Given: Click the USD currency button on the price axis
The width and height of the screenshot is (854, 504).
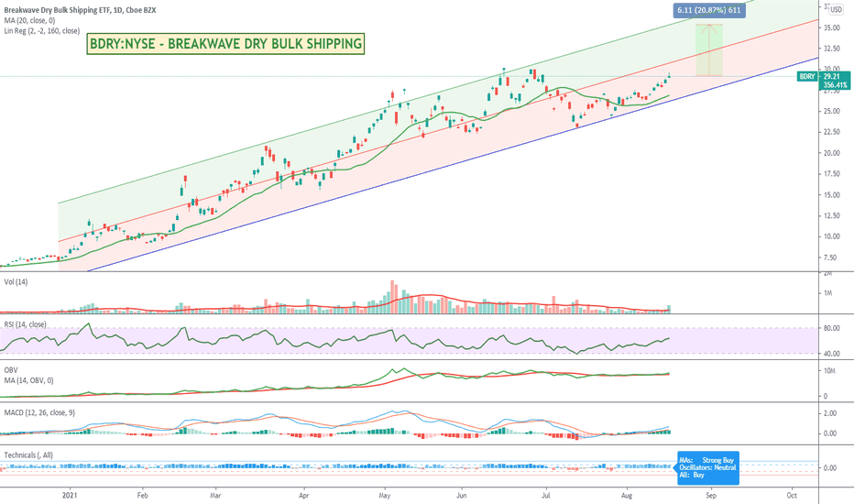Looking at the screenshot, I should pyautogui.click(x=836, y=9).
